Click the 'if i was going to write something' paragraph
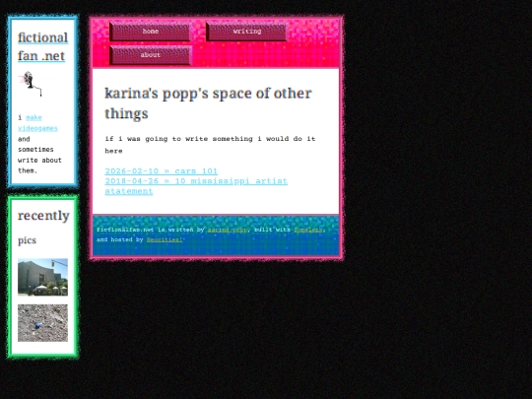 (x=210, y=145)
